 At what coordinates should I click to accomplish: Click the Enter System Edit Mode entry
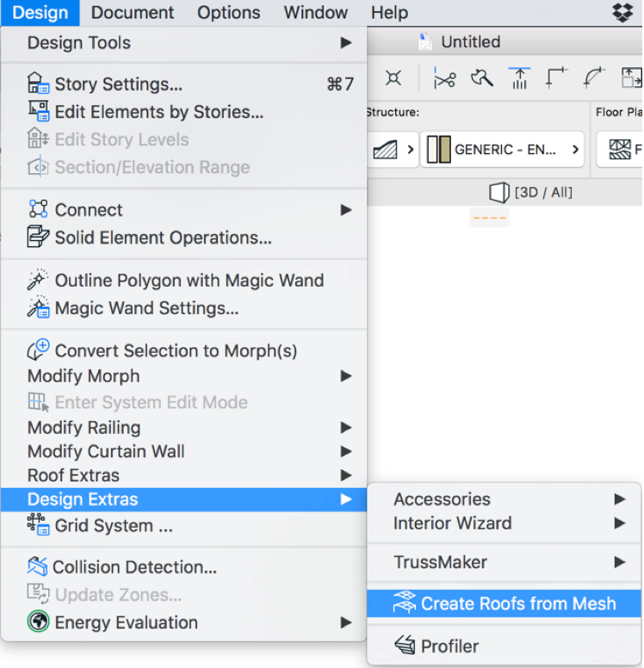pos(183,402)
